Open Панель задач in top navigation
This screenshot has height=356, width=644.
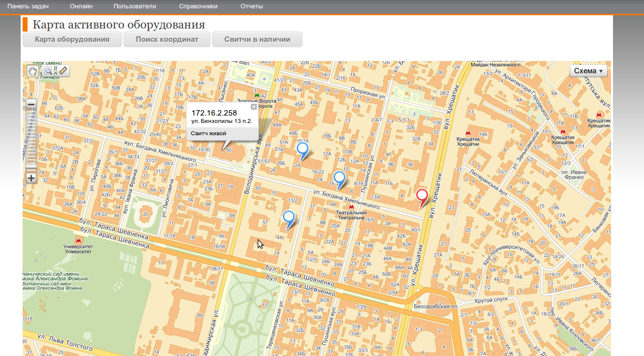pos(28,6)
